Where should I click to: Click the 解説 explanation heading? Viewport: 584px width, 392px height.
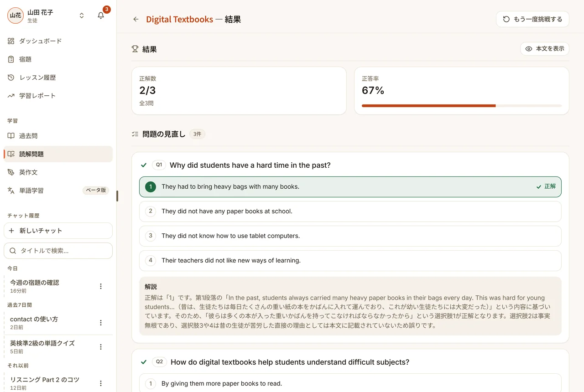click(x=151, y=287)
